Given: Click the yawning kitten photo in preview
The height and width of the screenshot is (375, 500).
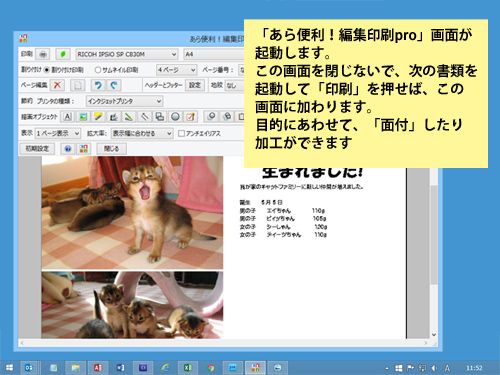Looking at the screenshot, I should pos(132,212).
